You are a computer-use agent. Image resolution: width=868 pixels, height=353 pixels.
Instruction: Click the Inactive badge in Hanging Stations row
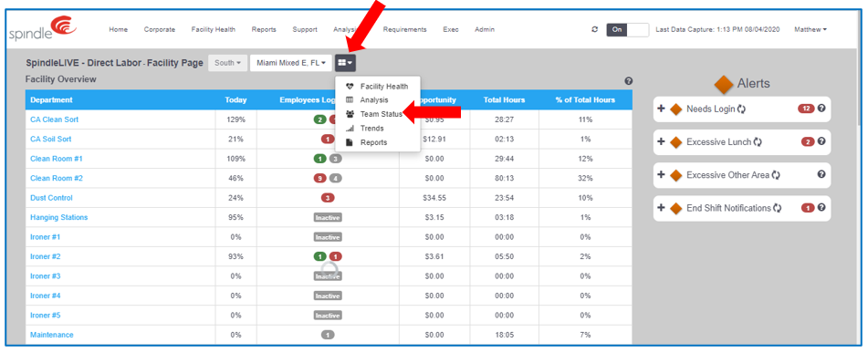328,217
